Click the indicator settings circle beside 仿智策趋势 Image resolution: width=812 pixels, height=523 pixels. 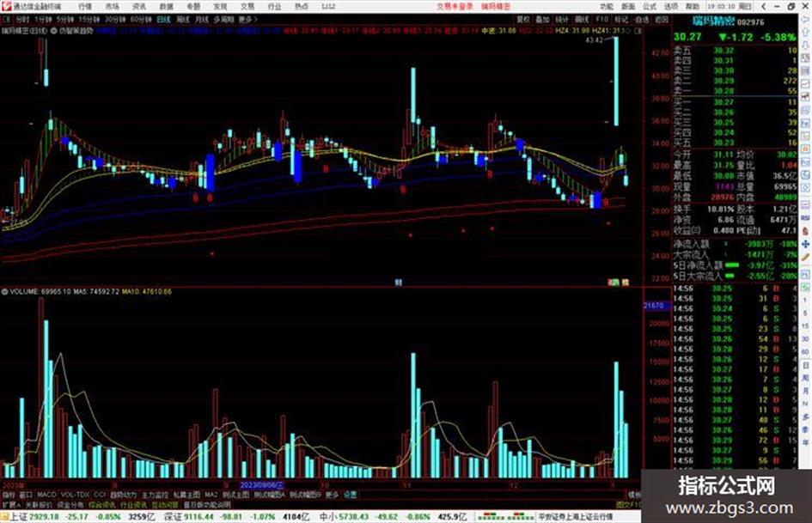click(x=54, y=31)
